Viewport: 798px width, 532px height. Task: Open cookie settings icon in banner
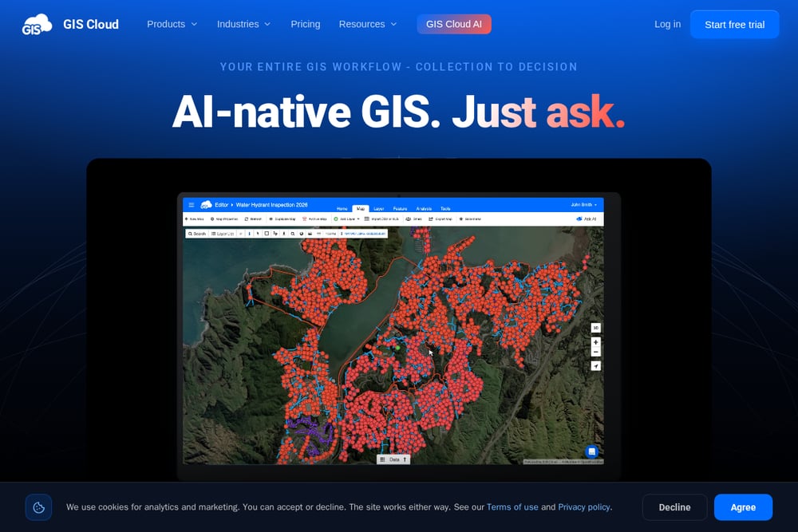[x=38, y=507]
